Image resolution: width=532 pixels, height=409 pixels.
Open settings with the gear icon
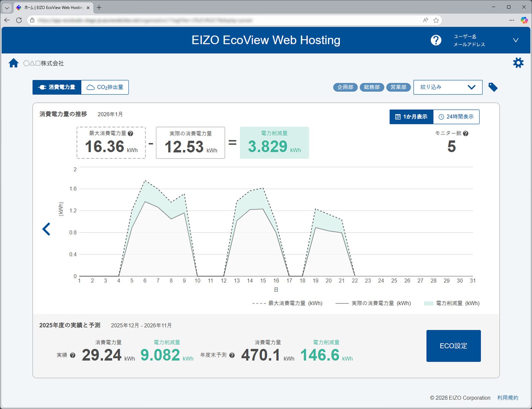pos(518,63)
